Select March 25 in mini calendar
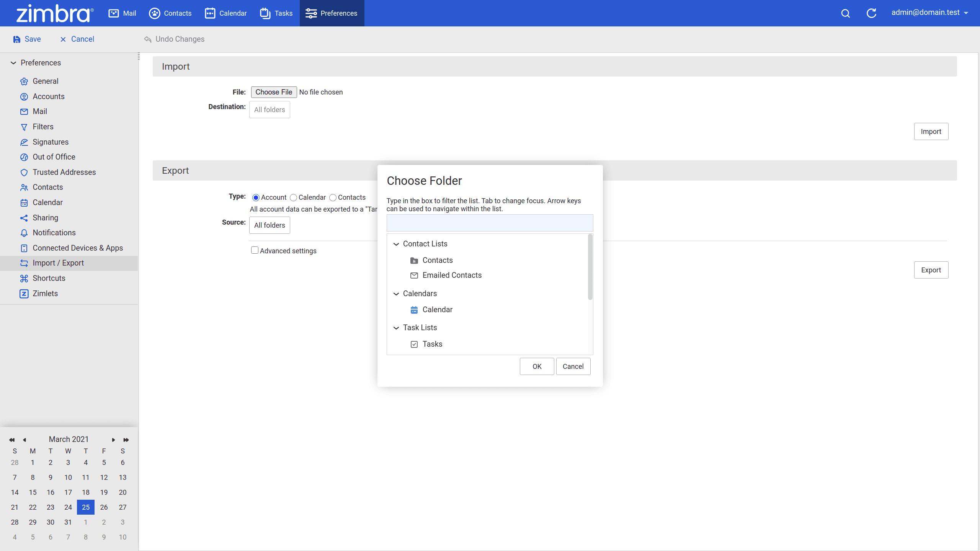 [86, 507]
